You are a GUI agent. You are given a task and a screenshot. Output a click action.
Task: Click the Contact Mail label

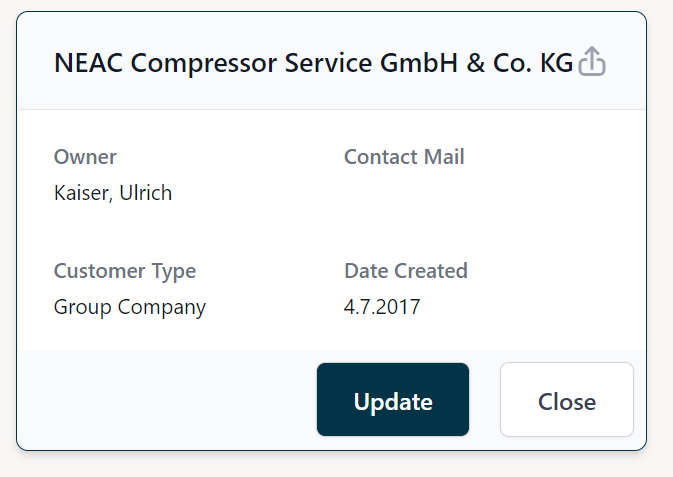coord(404,157)
